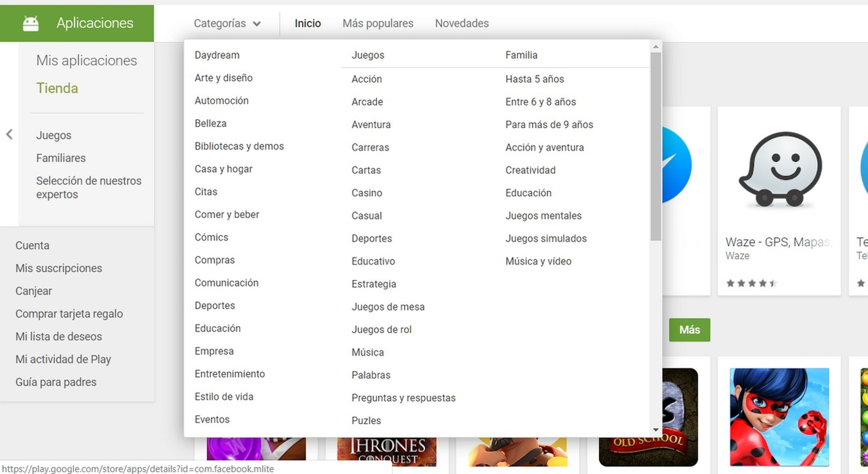Viewport: 868px width, 474px height.
Task: Open Guía para padres
Action: 56,382
